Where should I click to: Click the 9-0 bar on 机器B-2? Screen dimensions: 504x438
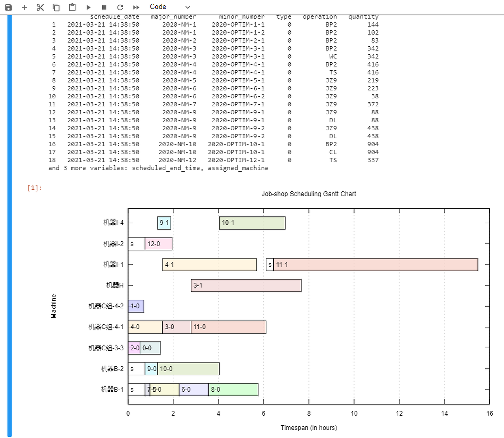(151, 369)
